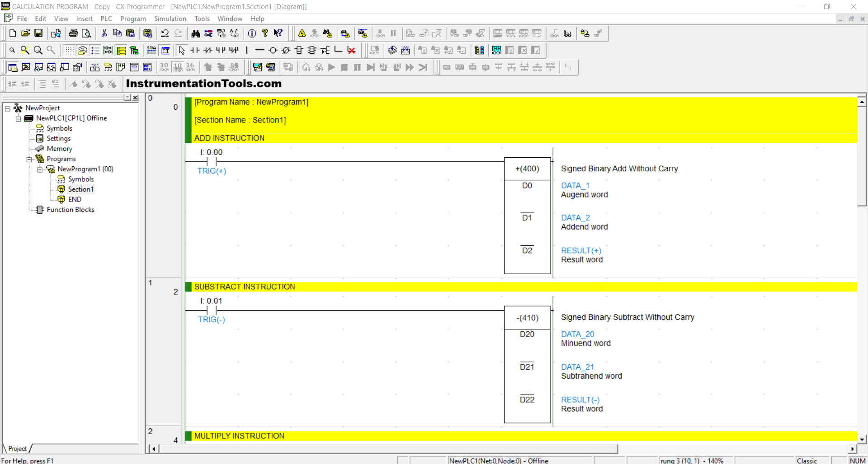
Task: Copy selection using toolbar copy icon
Action: pyautogui.click(x=117, y=33)
